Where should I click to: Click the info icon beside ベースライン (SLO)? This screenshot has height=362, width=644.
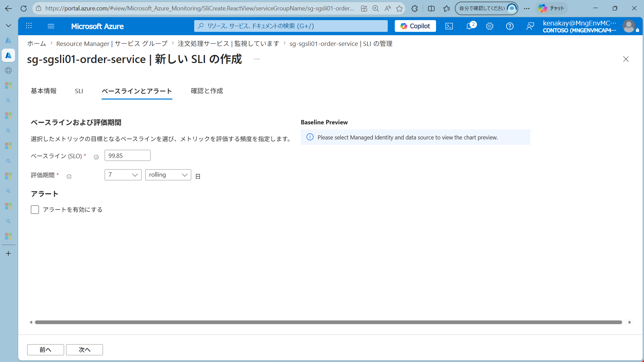(96, 157)
